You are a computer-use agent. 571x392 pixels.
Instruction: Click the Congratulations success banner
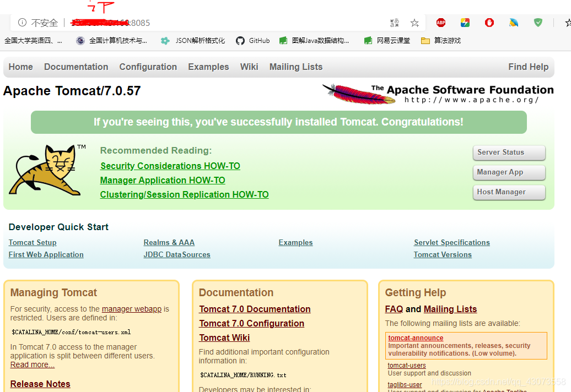[x=278, y=122]
